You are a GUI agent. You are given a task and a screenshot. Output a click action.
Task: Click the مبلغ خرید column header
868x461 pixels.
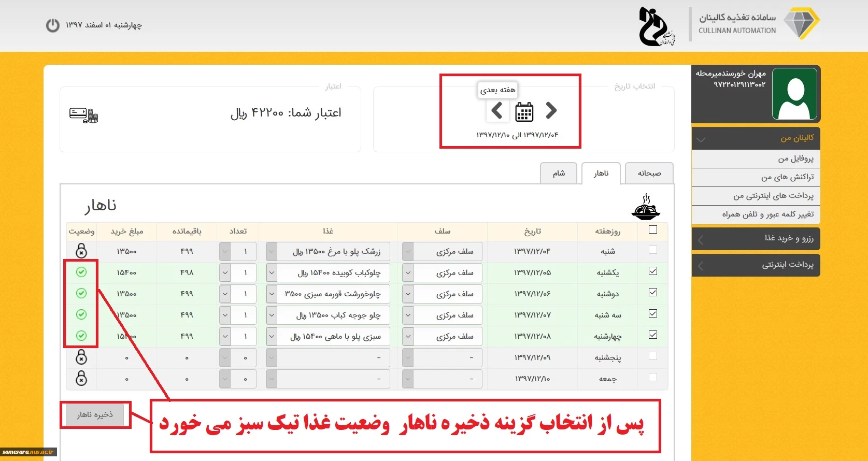point(126,231)
